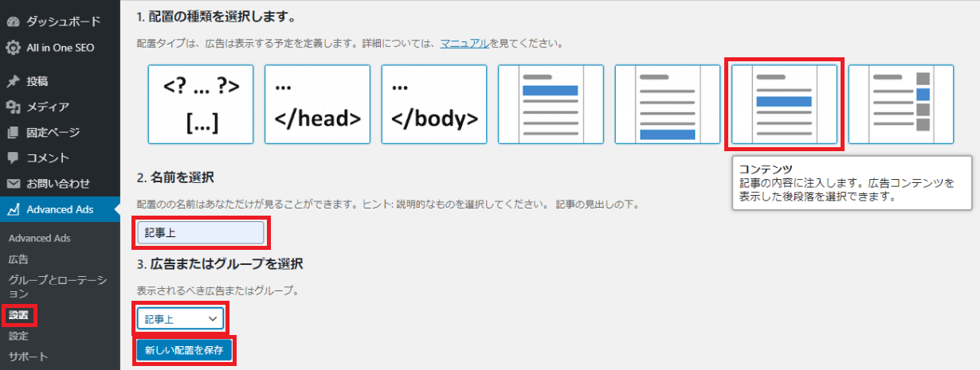This screenshot has width=980, height=370.
Task: Select the in-content placement tile
Action: (x=784, y=104)
